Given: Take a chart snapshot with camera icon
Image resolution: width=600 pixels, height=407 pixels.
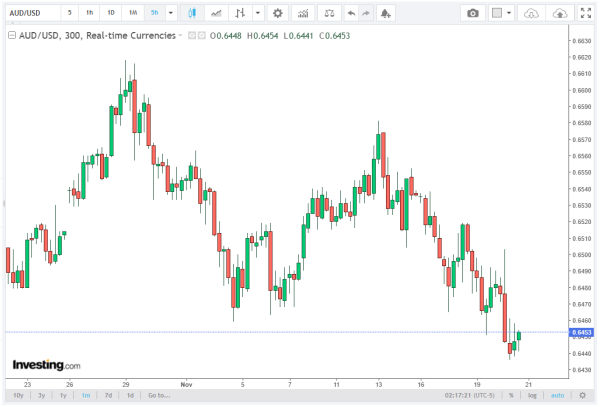Looking at the screenshot, I should pos(474,13).
